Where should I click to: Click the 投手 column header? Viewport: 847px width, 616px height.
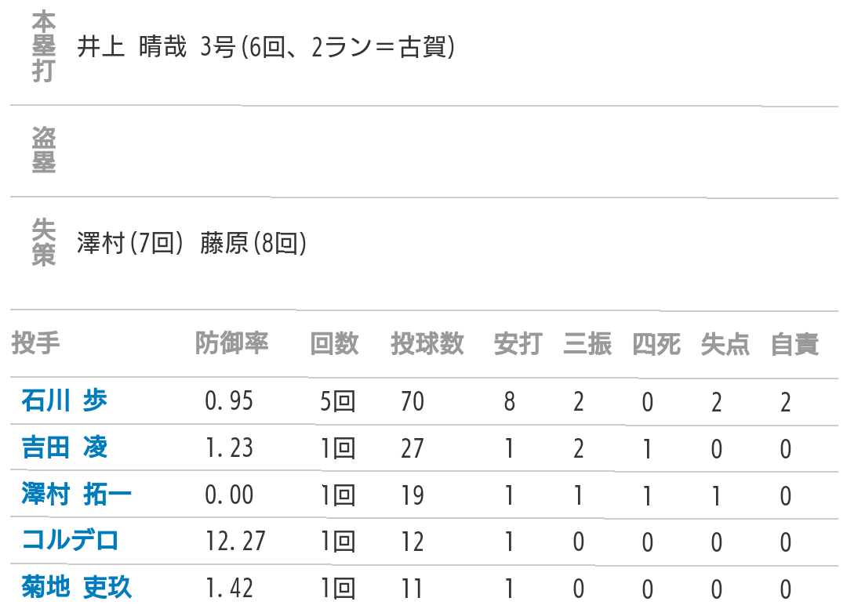35,343
